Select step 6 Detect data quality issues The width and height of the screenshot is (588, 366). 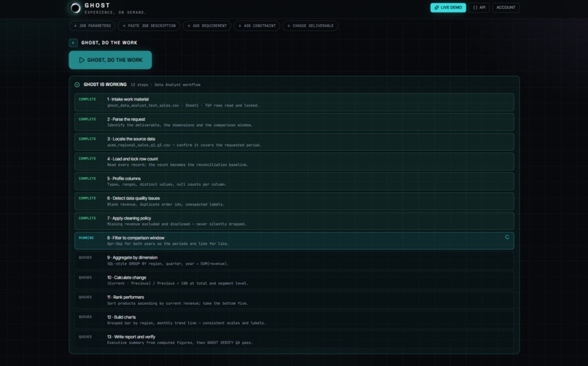coord(294,201)
